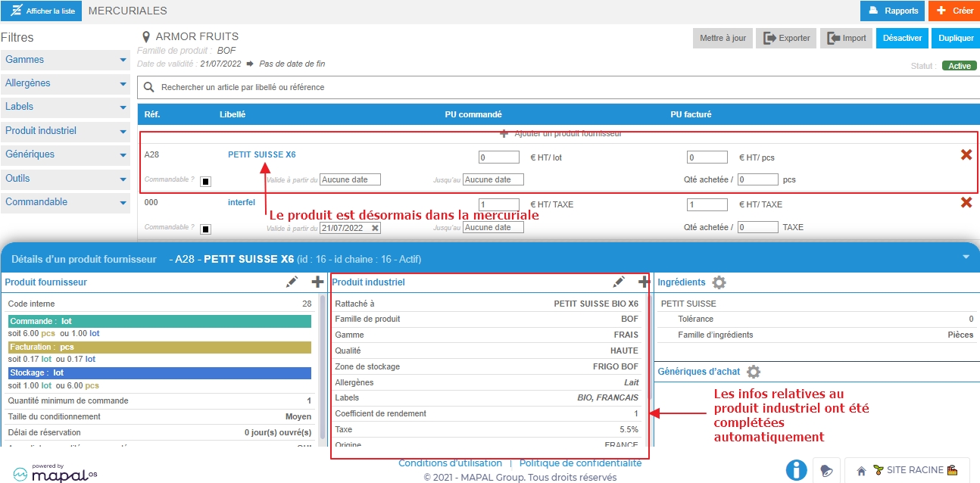The height and width of the screenshot is (483, 980).
Task: Click the green Commande lot bar
Action: [160, 322]
